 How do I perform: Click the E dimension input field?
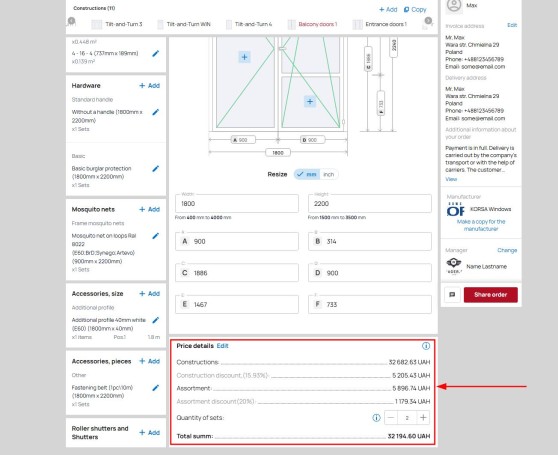coord(237,305)
